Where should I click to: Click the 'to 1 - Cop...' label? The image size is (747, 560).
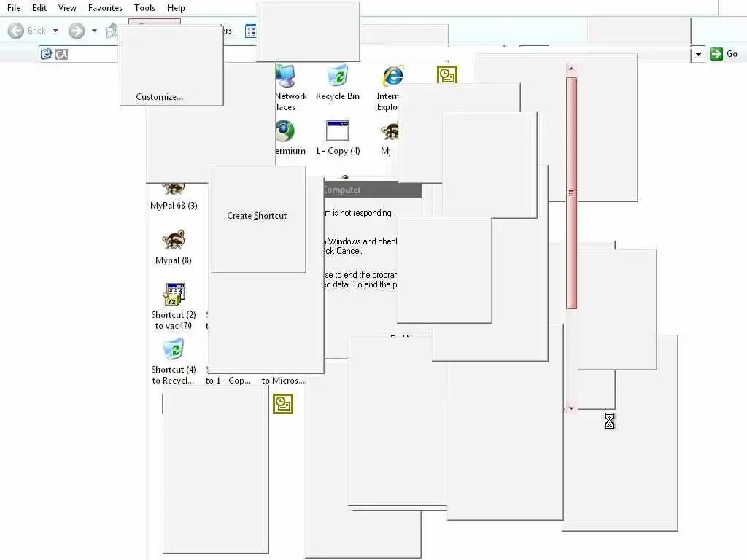[x=228, y=381]
